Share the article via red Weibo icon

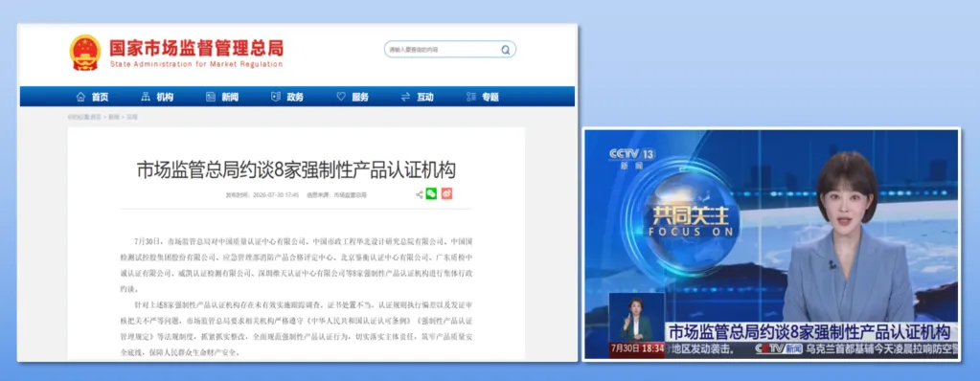[x=446, y=193]
